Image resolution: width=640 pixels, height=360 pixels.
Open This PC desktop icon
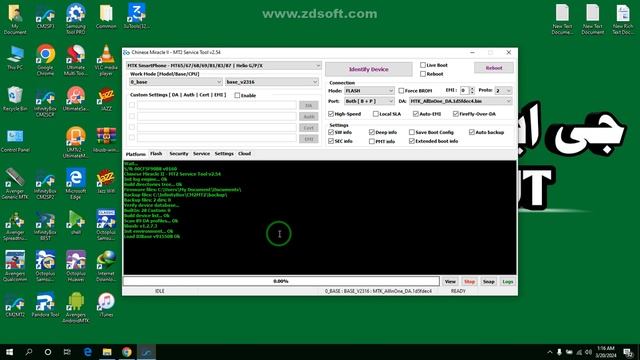(15, 58)
